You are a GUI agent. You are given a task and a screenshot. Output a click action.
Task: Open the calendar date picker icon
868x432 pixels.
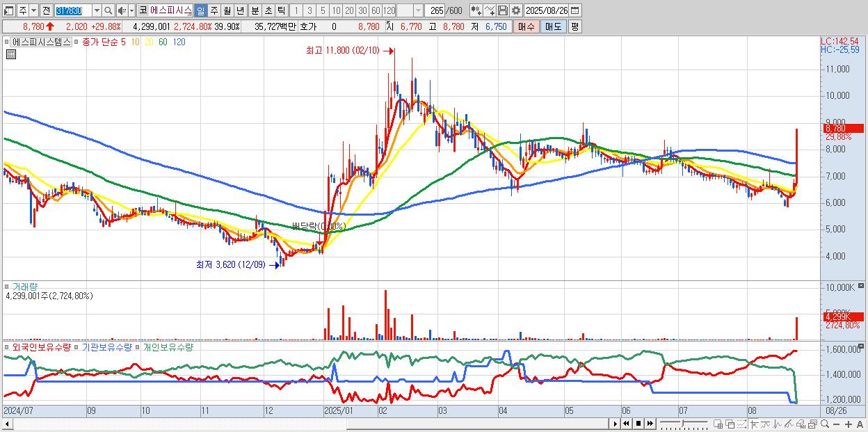click(575, 11)
